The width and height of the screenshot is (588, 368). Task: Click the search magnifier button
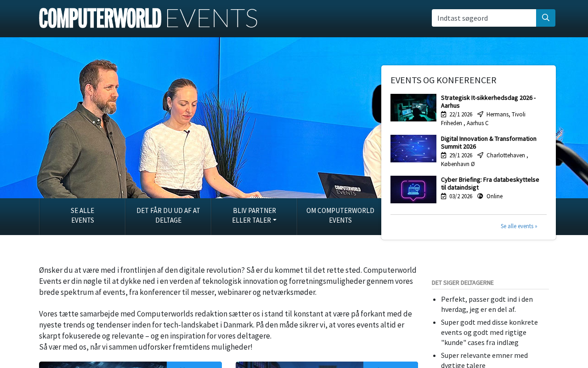click(x=545, y=18)
